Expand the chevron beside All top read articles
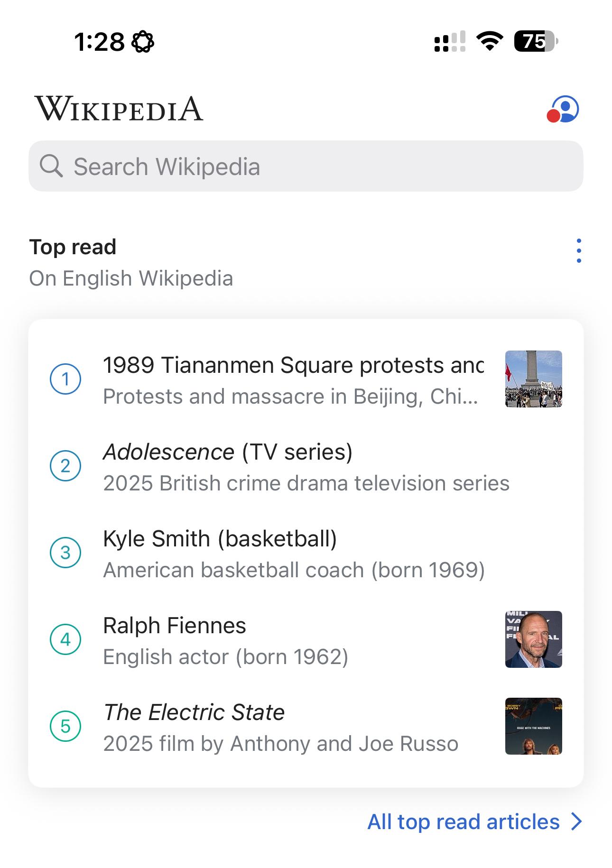Image resolution: width=612 pixels, height=868 pixels. (x=576, y=822)
